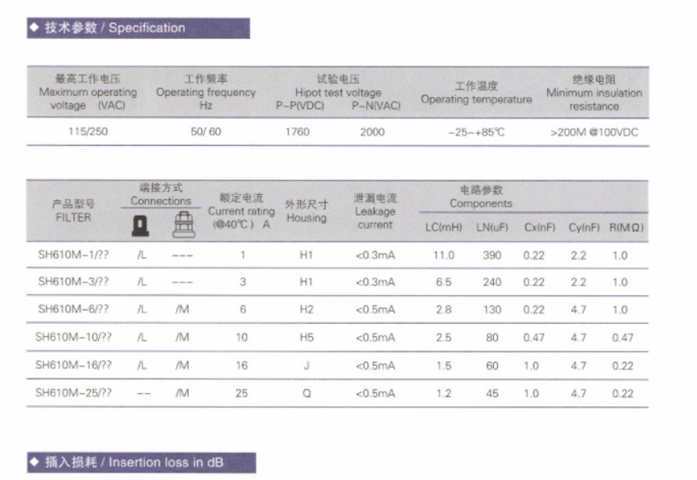Click the diamond bullet beside the Specification heading

coord(35,28)
